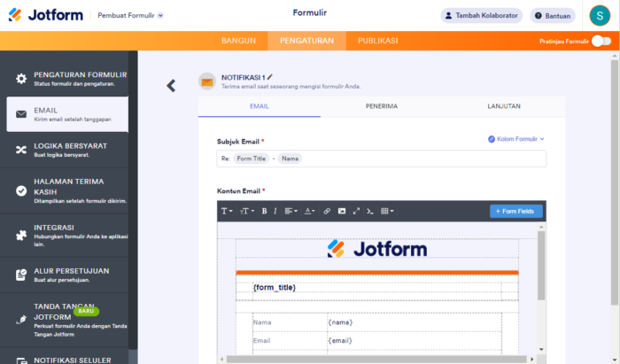Switch to the BANGUN tab

238,41
